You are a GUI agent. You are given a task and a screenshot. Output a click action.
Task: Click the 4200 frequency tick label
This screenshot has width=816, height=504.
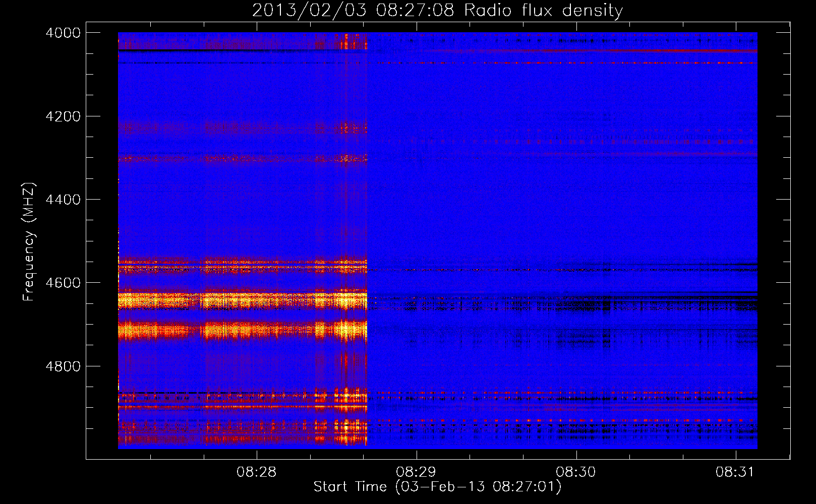63,116
